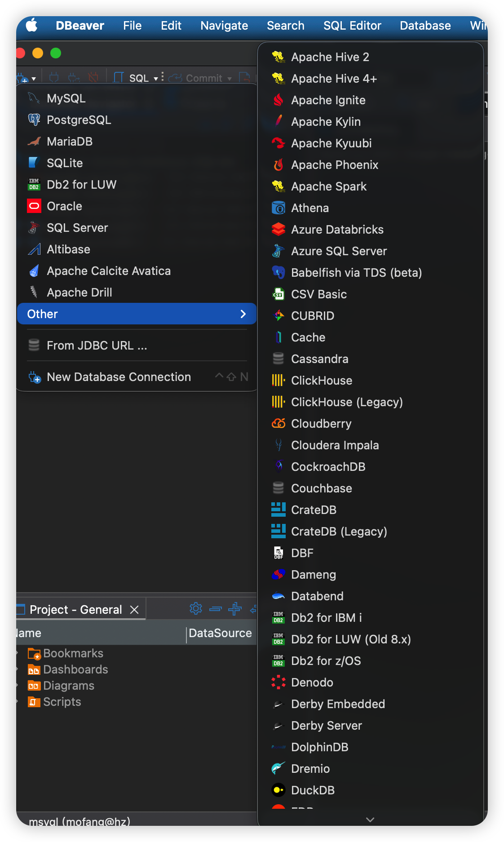Image resolution: width=504 pixels, height=842 pixels.
Task: Select Derby Embedded driver
Action: point(371,704)
